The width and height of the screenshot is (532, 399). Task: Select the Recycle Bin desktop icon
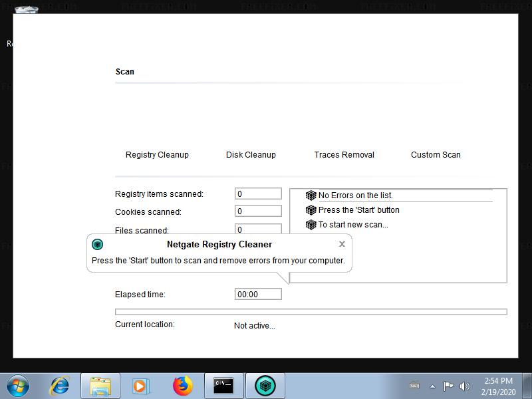[x=26, y=10]
